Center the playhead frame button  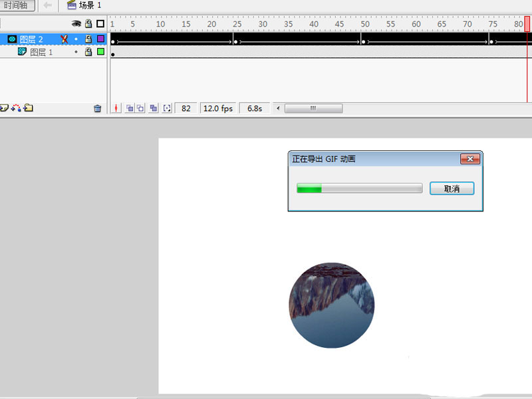(x=116, y=108)
